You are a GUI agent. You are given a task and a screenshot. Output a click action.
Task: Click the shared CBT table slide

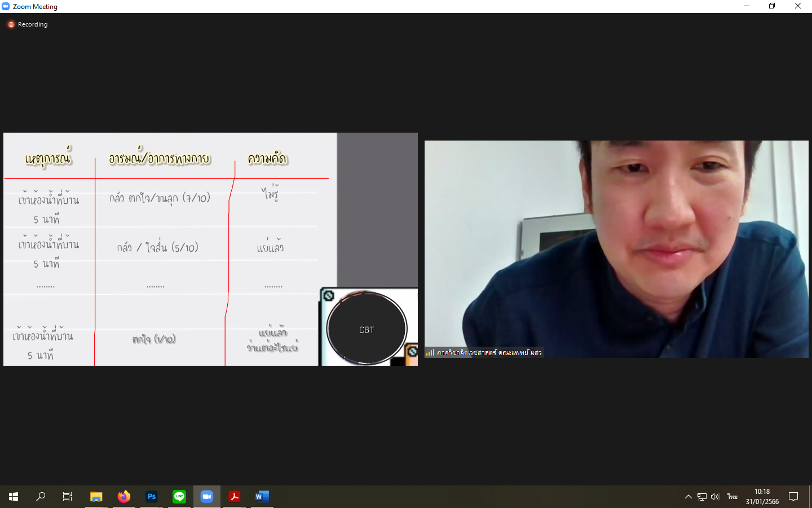[x=169, y=248]
